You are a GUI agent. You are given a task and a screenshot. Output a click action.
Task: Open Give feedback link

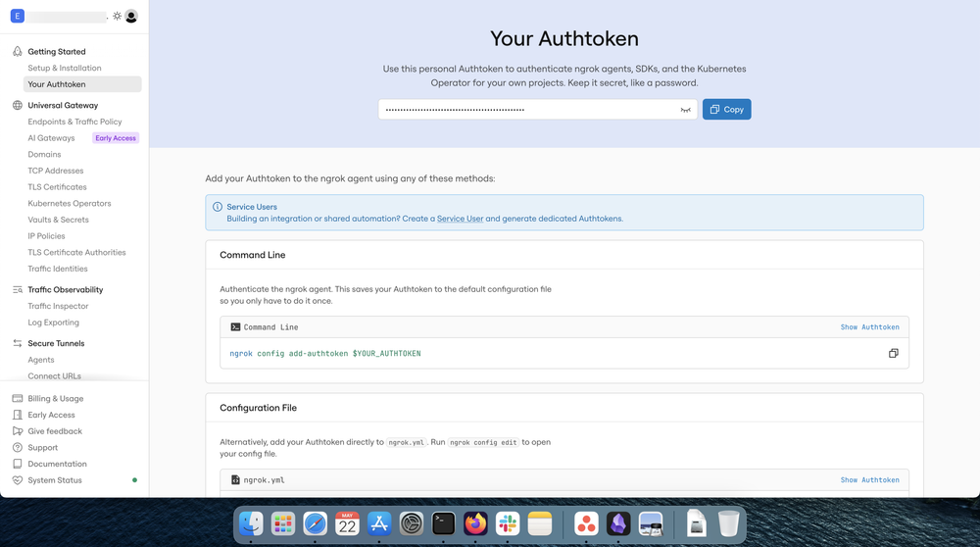(55, 431)
